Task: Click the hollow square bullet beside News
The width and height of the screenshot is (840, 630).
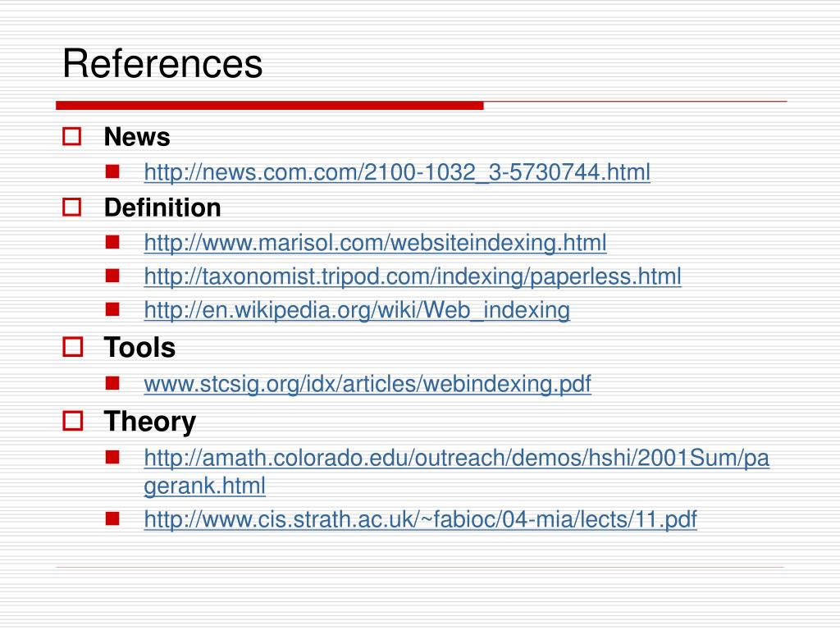Action: click(72, 137)
